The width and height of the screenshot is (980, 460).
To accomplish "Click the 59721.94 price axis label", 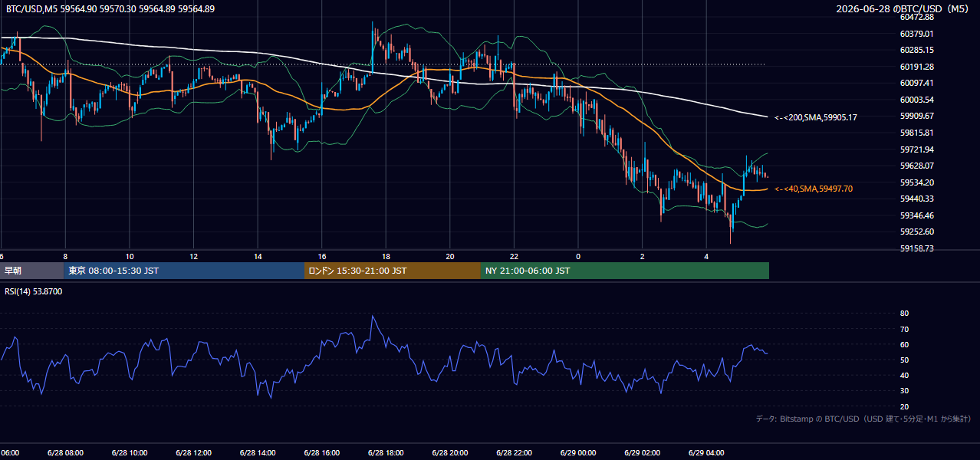I will (x=916, y=149).
